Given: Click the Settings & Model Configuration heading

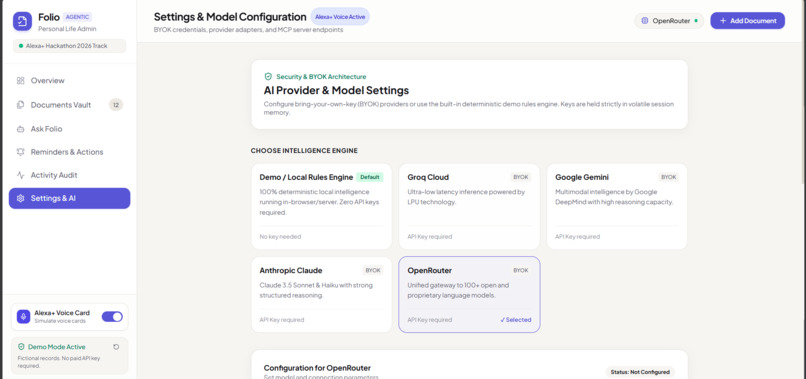Looking at the screenshot, I should [x=230, y=17].
